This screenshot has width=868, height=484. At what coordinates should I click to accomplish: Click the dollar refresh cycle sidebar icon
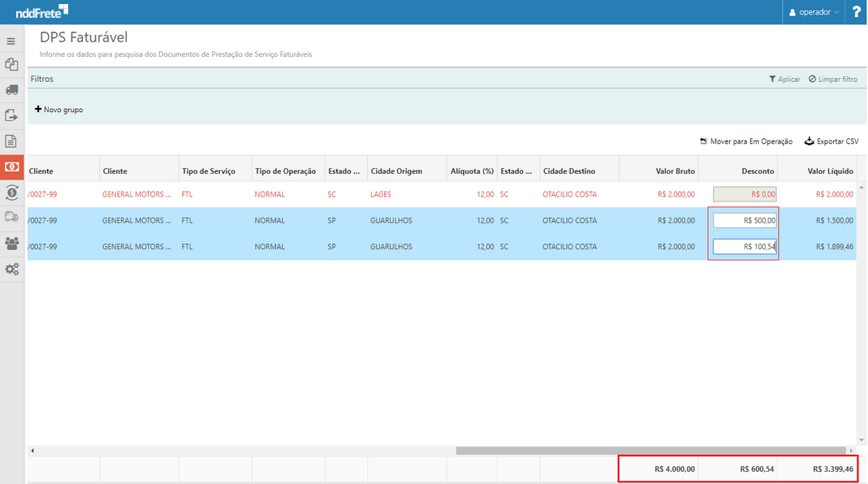tap(11, 192)
